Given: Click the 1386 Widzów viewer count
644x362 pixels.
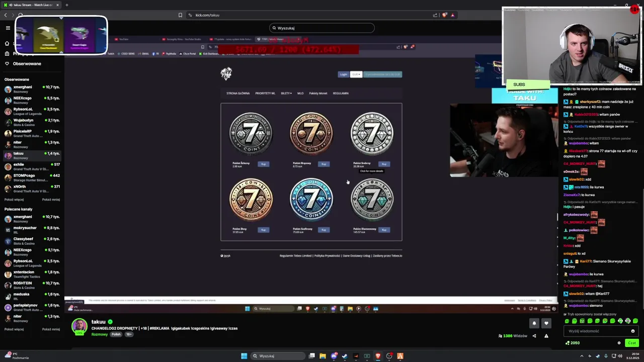Looking at the screenshot, I should pyautogui.click(x=513, y=336).
